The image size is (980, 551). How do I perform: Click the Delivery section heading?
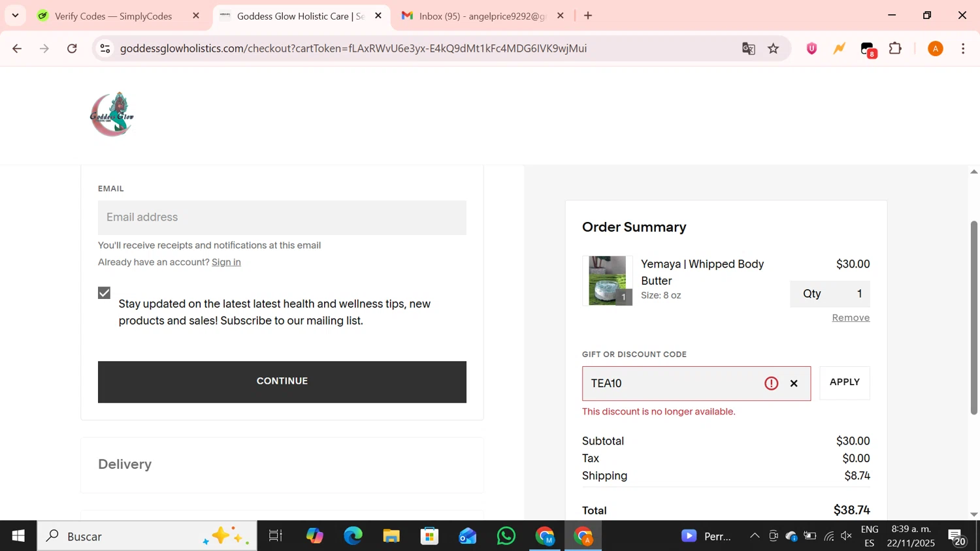[125, 464]
